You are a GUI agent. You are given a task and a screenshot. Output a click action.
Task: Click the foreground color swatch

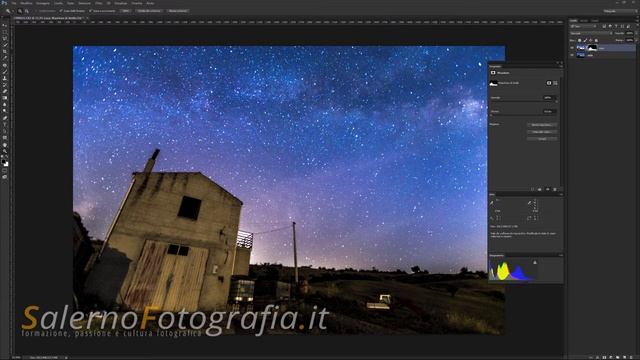pyautogui.click(x=3, y=162)
